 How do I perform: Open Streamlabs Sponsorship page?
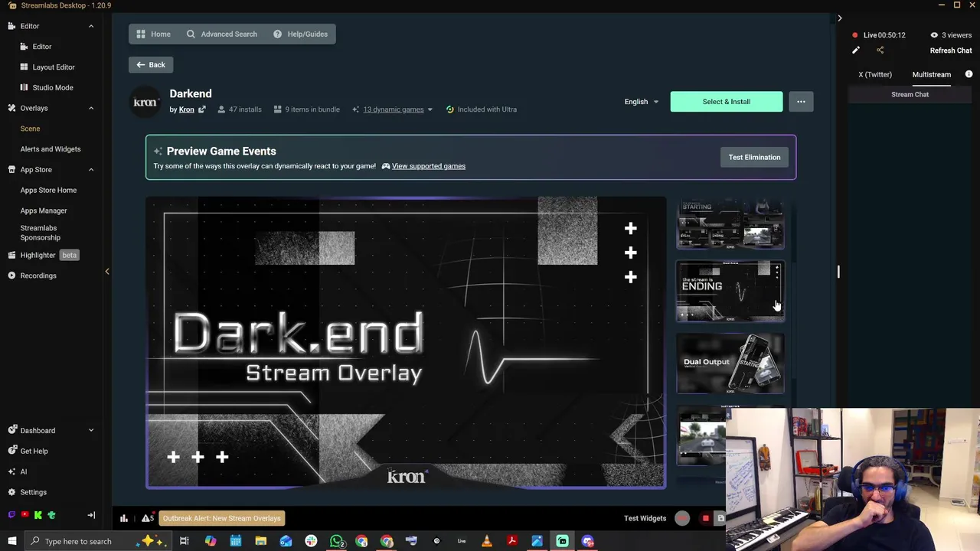click(40, 233)
